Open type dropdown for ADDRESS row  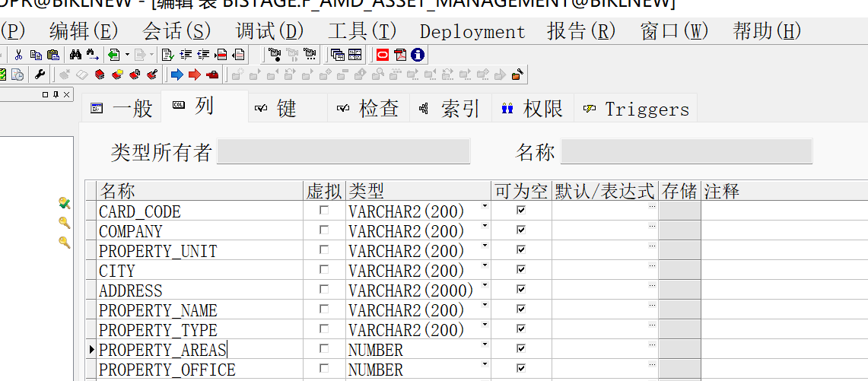pyautogui.click(x=485, y=285)
